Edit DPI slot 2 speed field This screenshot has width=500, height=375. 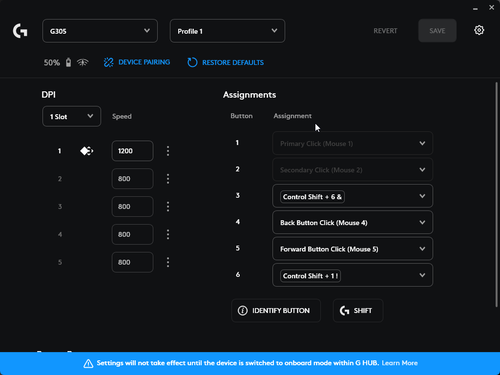133,179
